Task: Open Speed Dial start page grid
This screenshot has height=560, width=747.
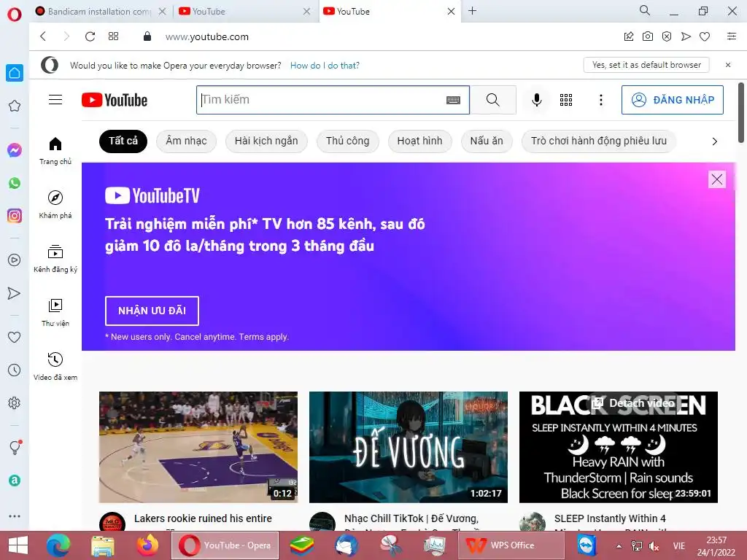Action: pyautogui.click(x=113, y=36)
